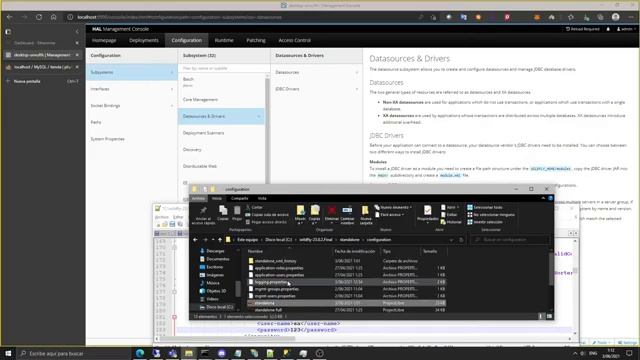Viewport: 640px width, 360px height.
Task: Open the Runtime tab
Action: 224,40
